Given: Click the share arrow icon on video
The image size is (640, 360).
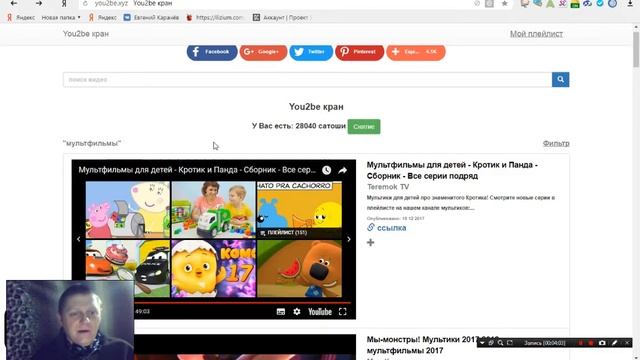Looking at the screenshot, I should point(342,170).
